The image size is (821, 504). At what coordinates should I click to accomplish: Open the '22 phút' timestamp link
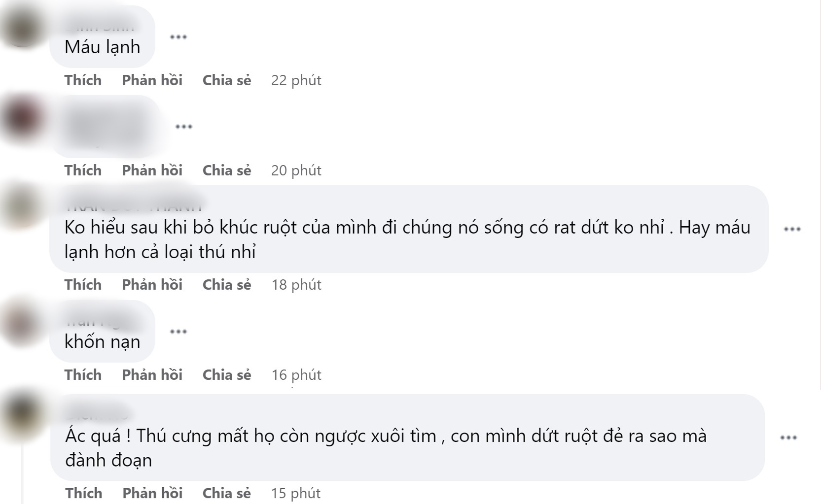(x=296, y=80)
